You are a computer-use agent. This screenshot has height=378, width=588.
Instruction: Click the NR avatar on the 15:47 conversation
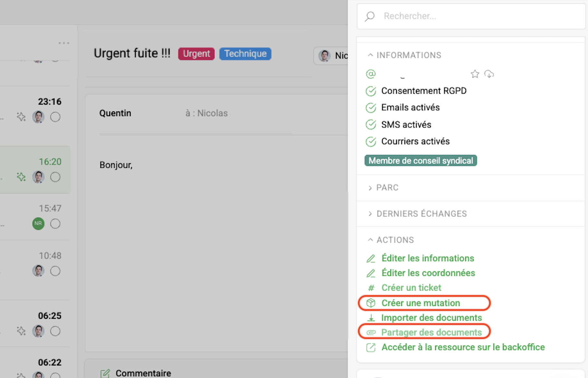tap(38, 223)
